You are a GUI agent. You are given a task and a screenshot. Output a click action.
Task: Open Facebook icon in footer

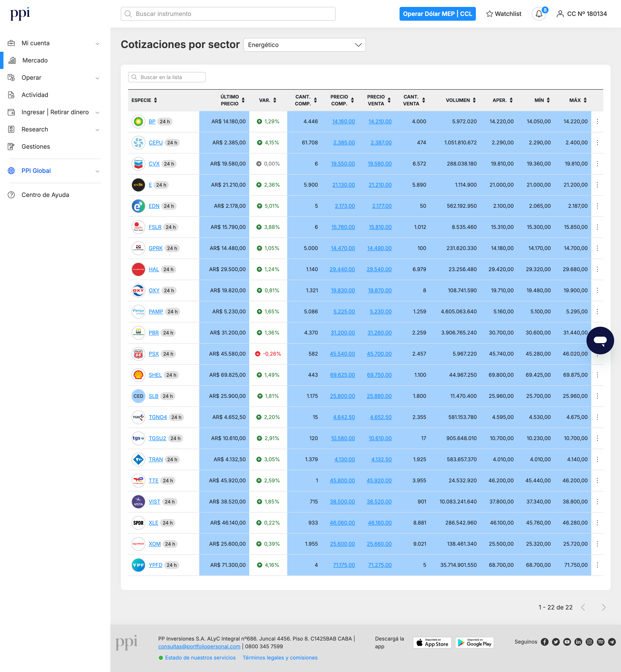tap(545, 642)
